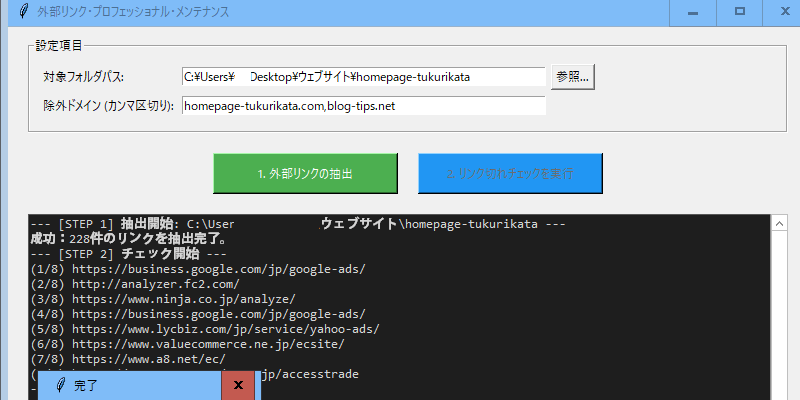The width and height of the screenshot is (800, 400).
Task: Close the 完了 dialog with X
Action: pos(238,385)
